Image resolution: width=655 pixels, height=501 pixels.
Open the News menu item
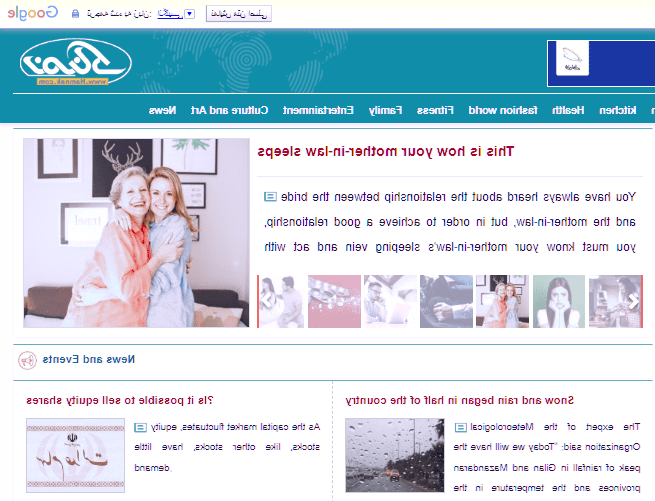coord(162,109)
